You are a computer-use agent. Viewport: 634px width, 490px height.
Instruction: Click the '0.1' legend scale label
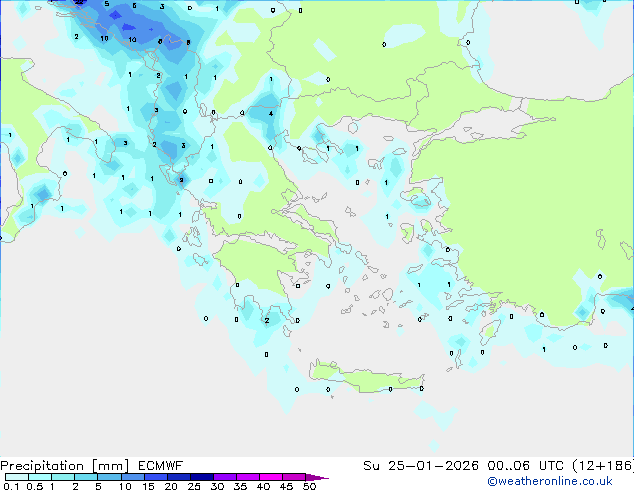(x=11, y=486)
